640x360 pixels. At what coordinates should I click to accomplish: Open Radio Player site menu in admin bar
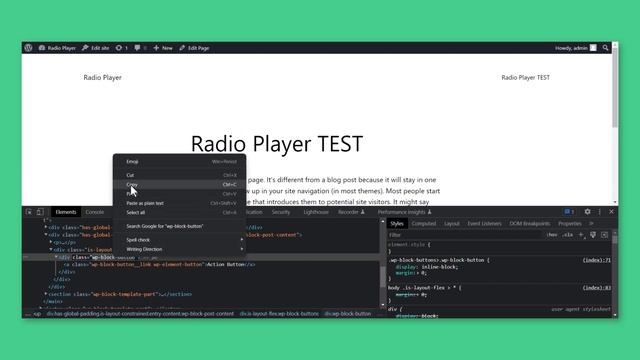(x=57, y=48)
